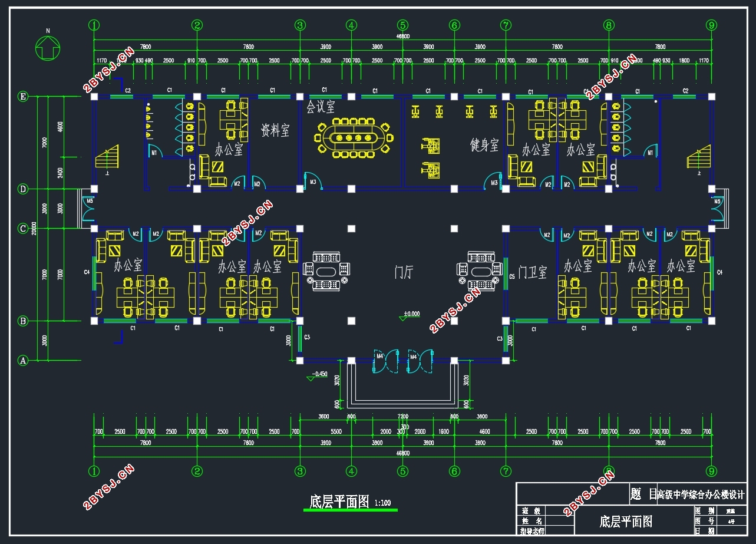The image size is (756, 544).
Task: Select the 资料室 room label
Action: pyautogui.click(x=275, y=130)
